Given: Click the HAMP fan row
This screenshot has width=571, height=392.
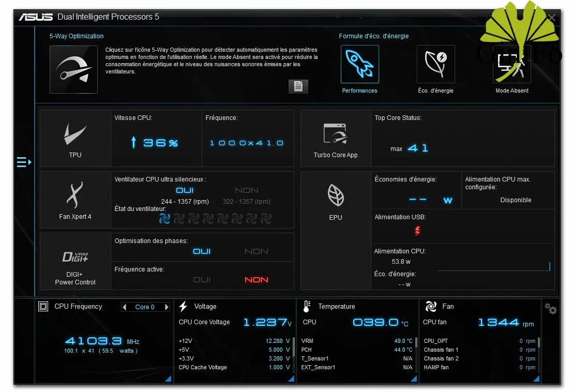Looking at the screenshot, I should (x=479, y=367).
